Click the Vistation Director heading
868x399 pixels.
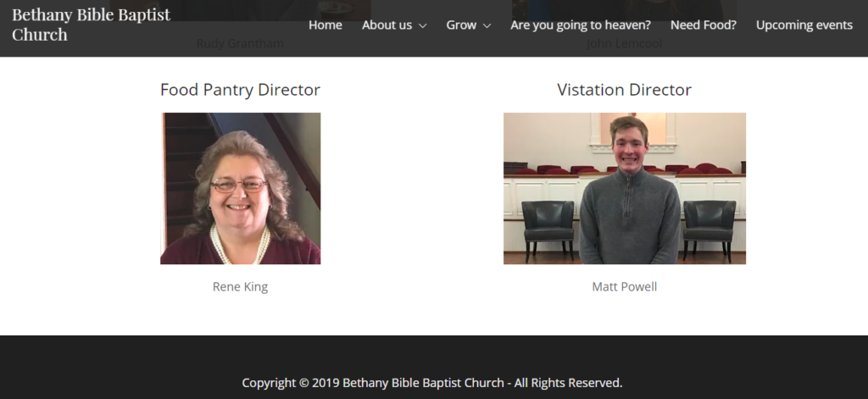pos(625,90)
